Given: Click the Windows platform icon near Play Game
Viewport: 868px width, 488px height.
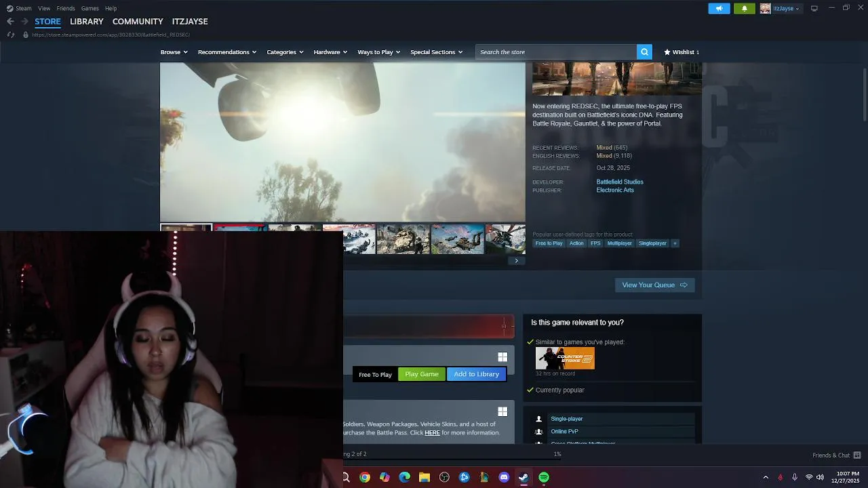Looking at the screenshot, I should click(x=502, y=357).
